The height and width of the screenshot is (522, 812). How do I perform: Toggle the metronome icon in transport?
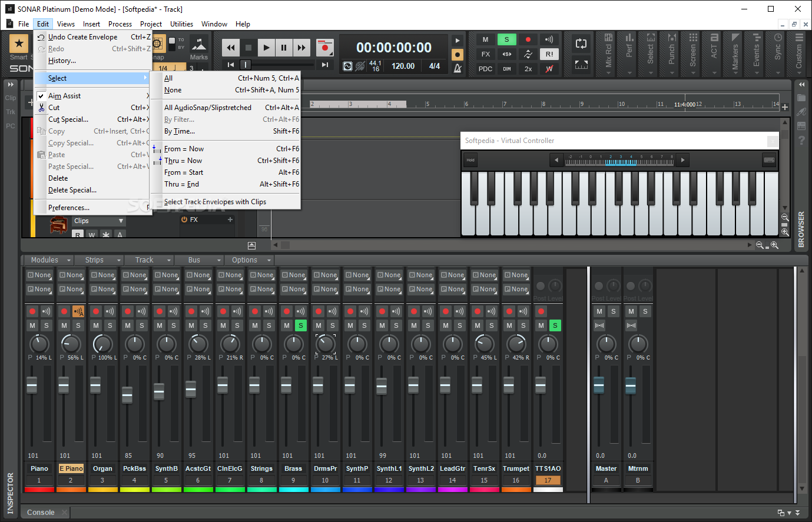click(458, 68)
